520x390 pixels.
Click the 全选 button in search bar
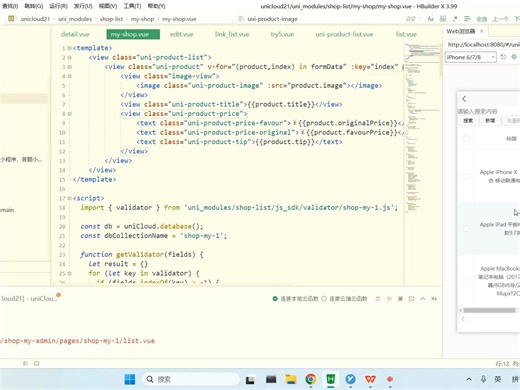pos(481,19)
